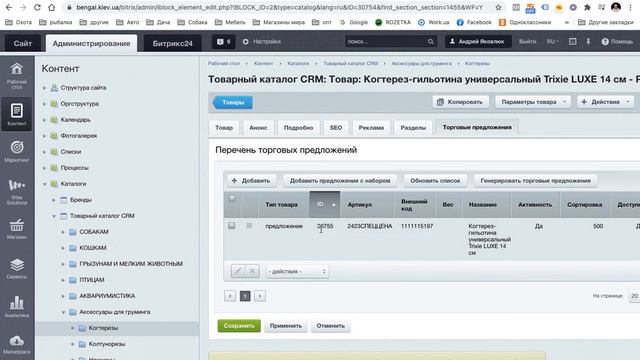Switch to the SEO tab
The height and width of the screenshot is (360, 640).
click(x=336, y=128)
